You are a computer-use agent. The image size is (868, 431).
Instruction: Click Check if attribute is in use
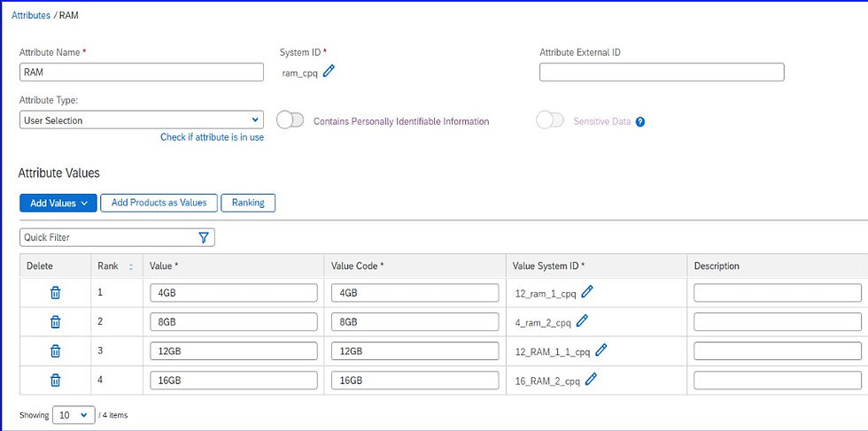pyautogui.click(x=212, y=137)
